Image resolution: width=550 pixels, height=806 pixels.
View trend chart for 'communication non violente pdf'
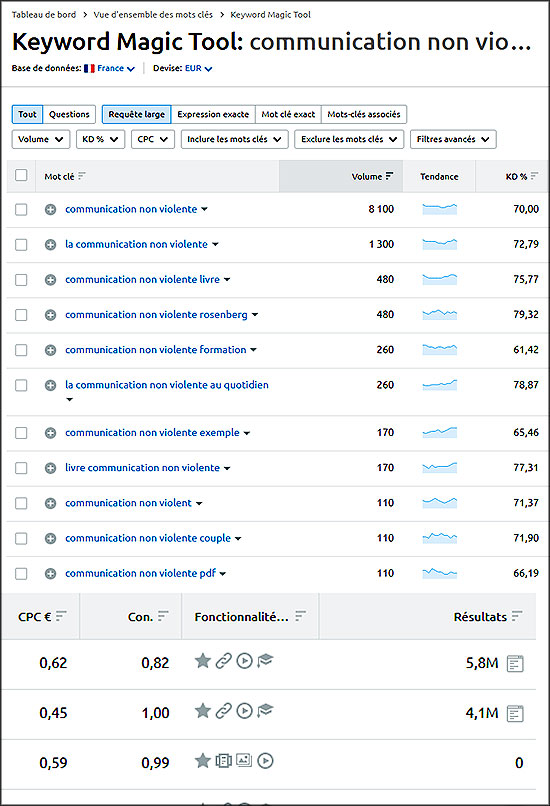tap(439, 573)
